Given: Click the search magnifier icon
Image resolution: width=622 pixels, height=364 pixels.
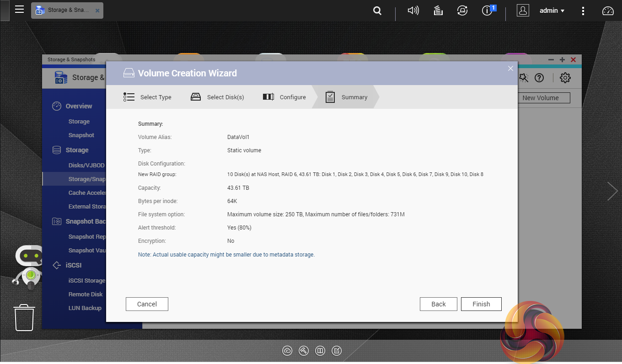Looking at the screenshot, I should click(x=377, y=11).
